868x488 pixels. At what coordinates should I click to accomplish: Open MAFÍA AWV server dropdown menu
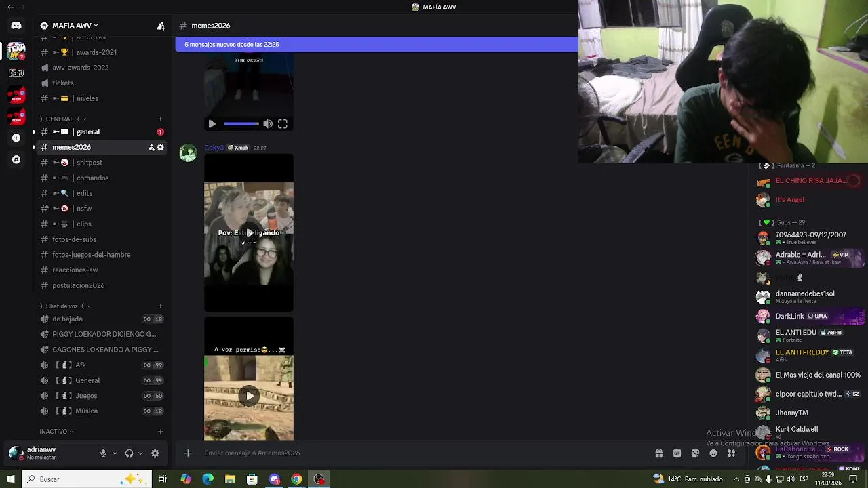coord(75,26)
